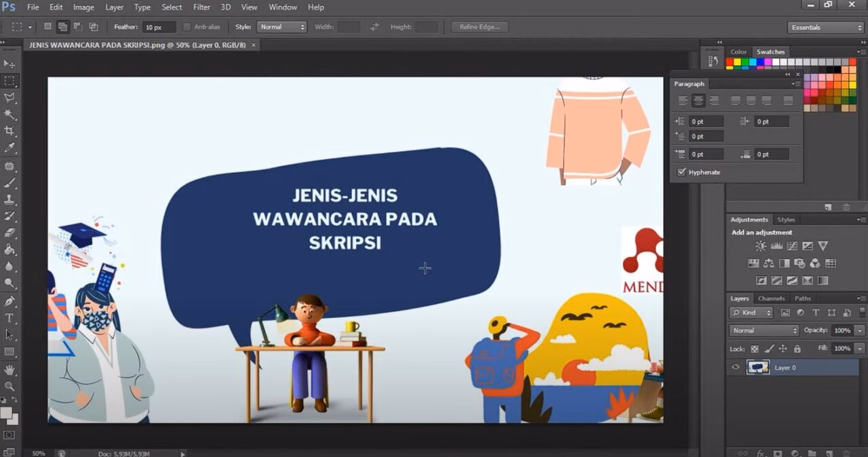Add a Levels adjustment
This screenshot has width=868, height=457.
pos(777,246)
